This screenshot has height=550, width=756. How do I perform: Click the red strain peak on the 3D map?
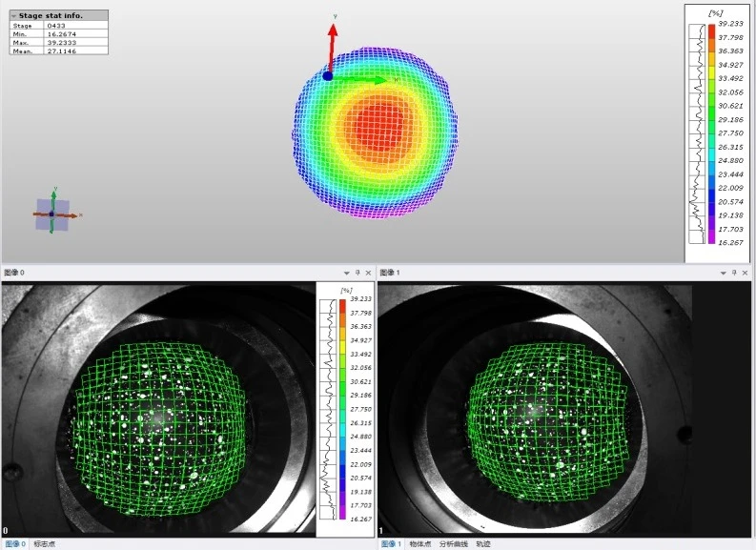click(x=379, y=127)
